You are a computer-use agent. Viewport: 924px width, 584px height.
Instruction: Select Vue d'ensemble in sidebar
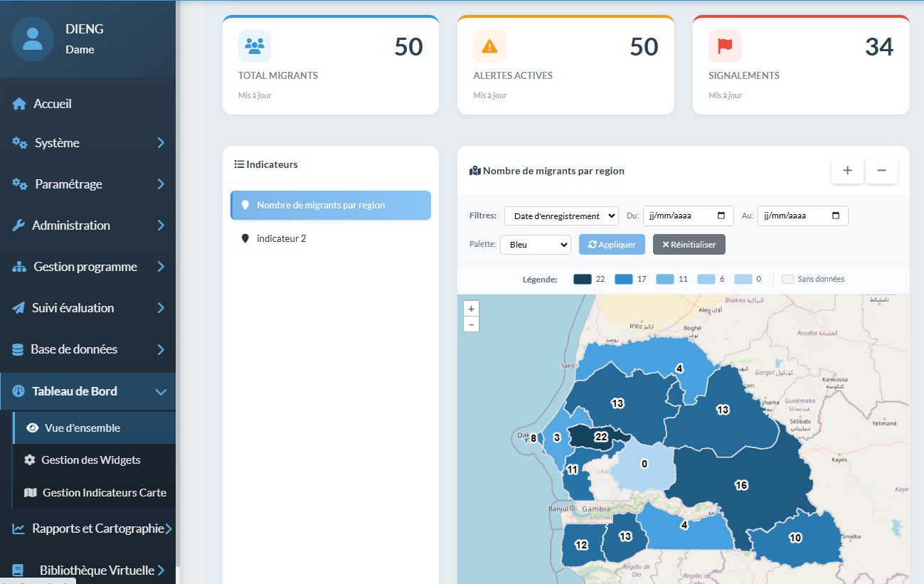coord(82,428)
